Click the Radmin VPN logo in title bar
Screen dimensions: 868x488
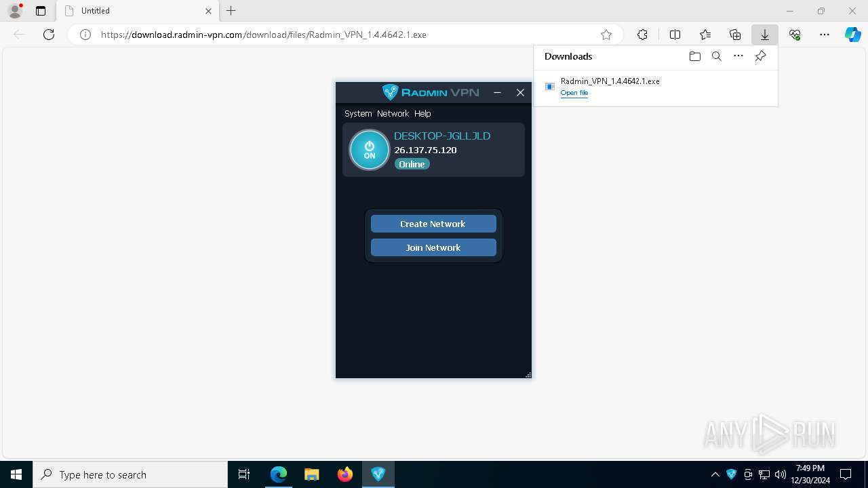[431, 92]
